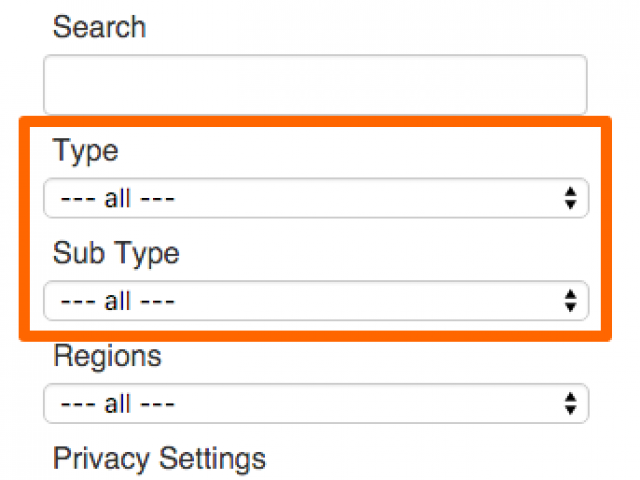This screenshot has height=480, width=640.
Task: Open the Regions dropdown
Action: pos(316,404)
